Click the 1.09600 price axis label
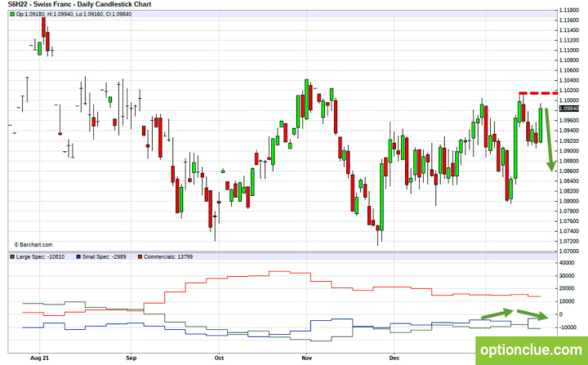 (569, 120)
